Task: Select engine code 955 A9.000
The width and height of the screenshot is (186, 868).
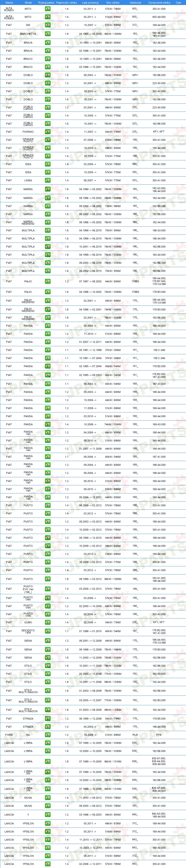Action: click(159, 17)
